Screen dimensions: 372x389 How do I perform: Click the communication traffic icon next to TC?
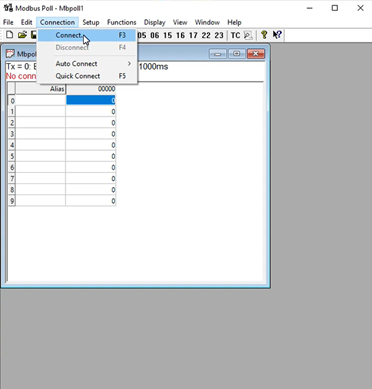point(248,35)
